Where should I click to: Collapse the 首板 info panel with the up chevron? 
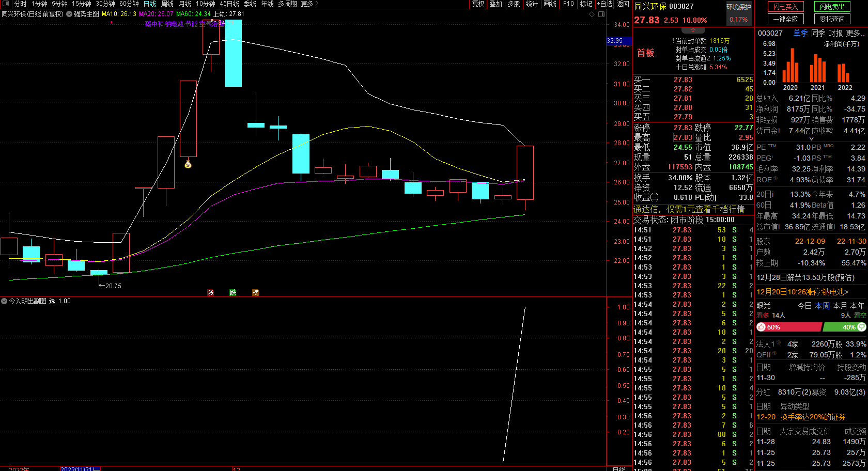pyautogui.click(x=693, y=30)
